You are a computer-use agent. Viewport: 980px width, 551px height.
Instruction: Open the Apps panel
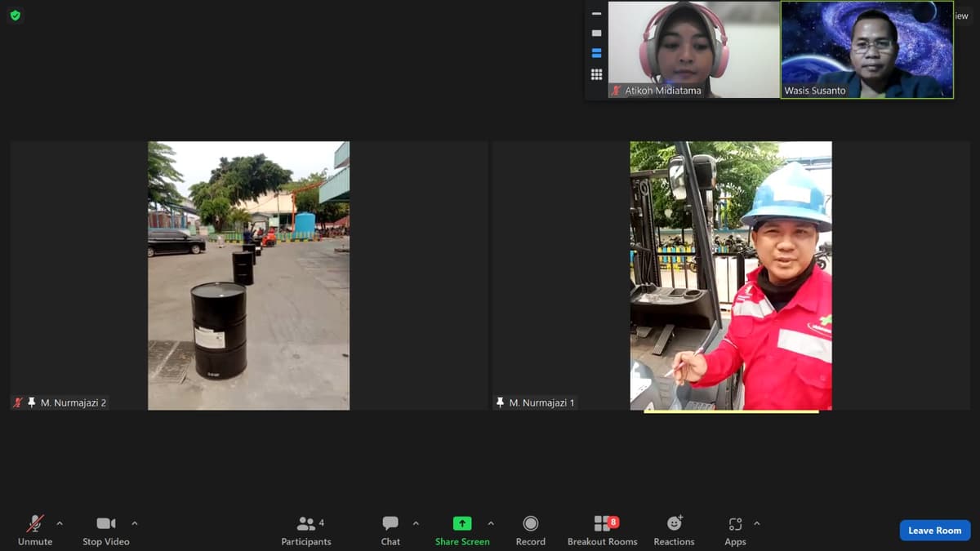(735, 531)
